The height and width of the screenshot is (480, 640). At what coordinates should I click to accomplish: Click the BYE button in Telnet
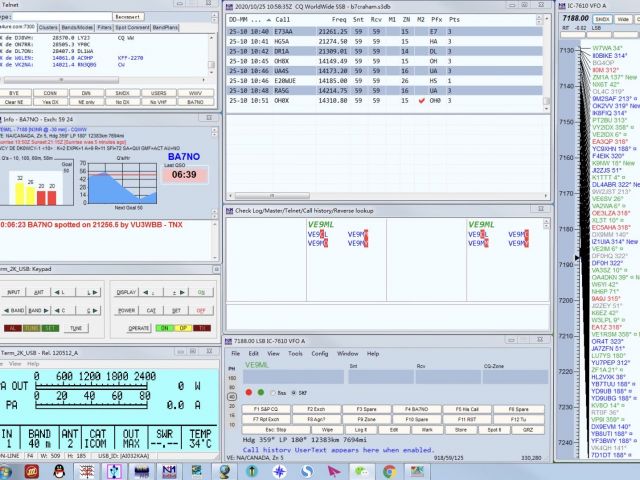pyautogui.click(x=14, y=93)
